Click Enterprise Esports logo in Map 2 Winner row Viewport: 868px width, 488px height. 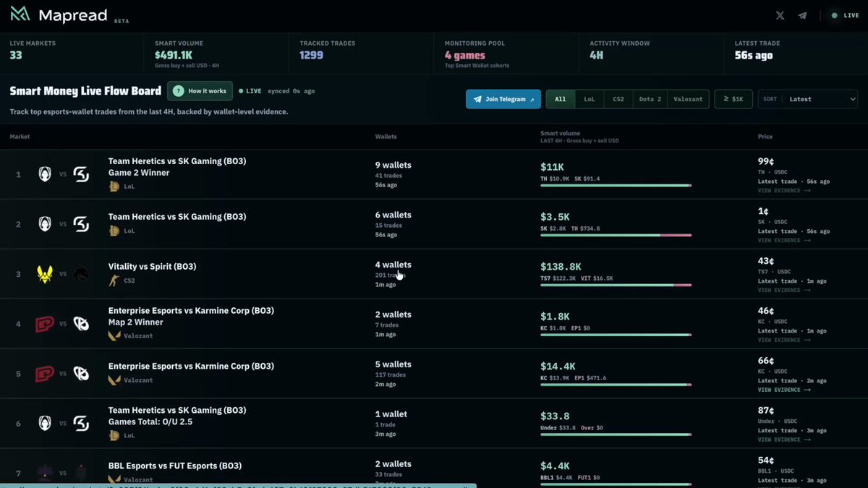point(45,324)
